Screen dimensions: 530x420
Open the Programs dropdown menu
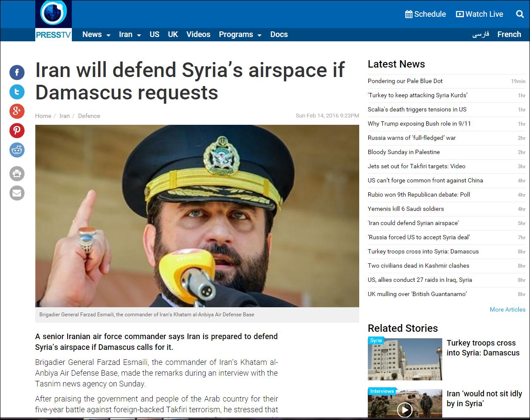240,34
